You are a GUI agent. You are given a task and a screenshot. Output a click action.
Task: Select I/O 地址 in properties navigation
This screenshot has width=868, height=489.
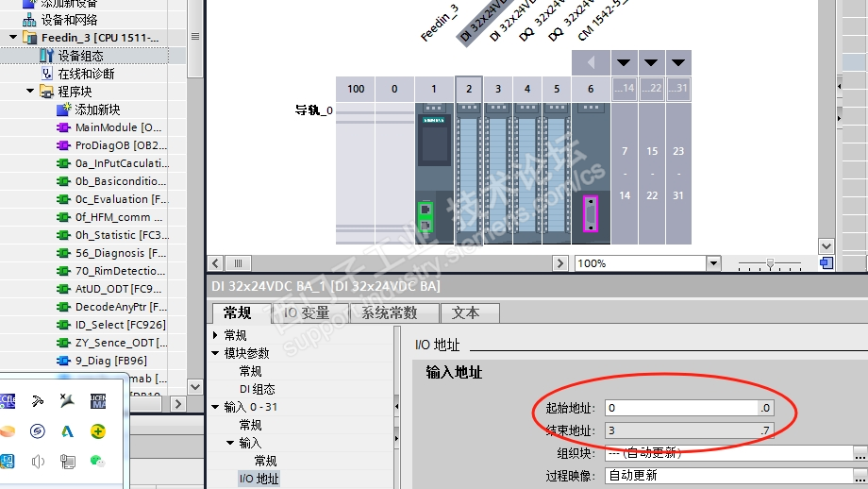click(259, 479)
